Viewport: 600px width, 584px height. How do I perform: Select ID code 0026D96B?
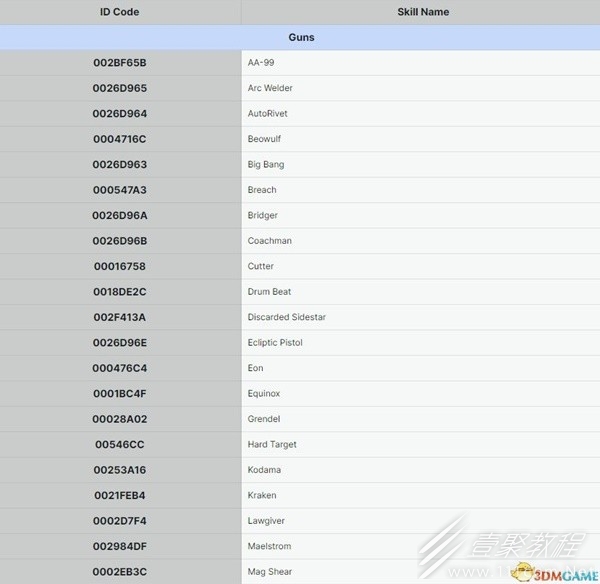coord(120,241)
